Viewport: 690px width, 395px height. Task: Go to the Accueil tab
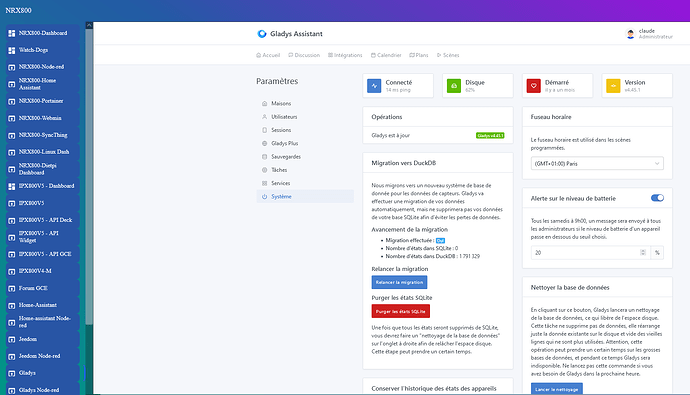(268, 55)
